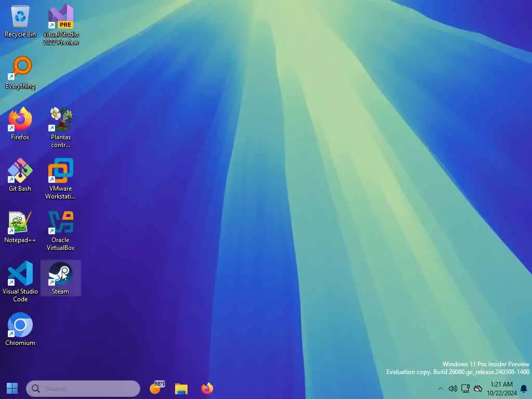Open File Explorer from the taskbar
This screenshot has height=399, width=532.
(x=181, y=389)
